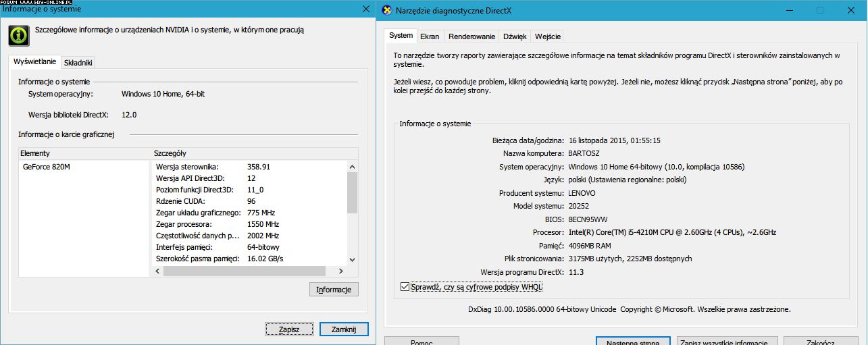The height and width of the screenshot is (345, 868).
Task: Toggle the WHQL digital signatures checkbox
Action: click(405, 287)
